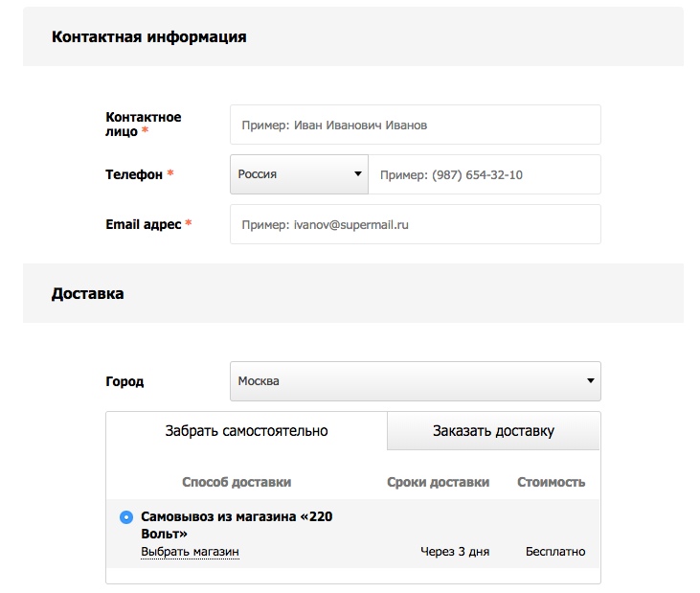This screenshot has width=700, height=593.
Task: Click the arrow icon in Россия selector
Action: coord(357,173)
